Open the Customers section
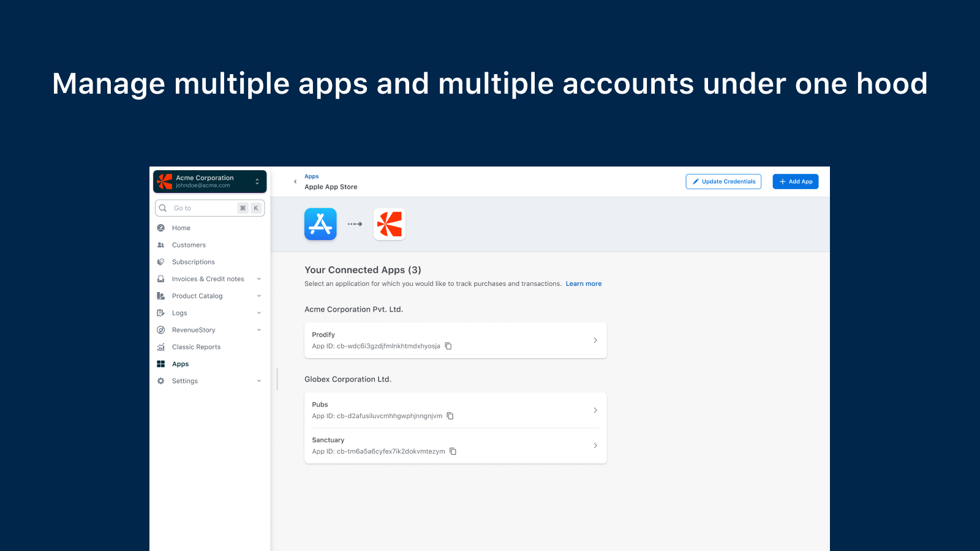 (189, 245)
